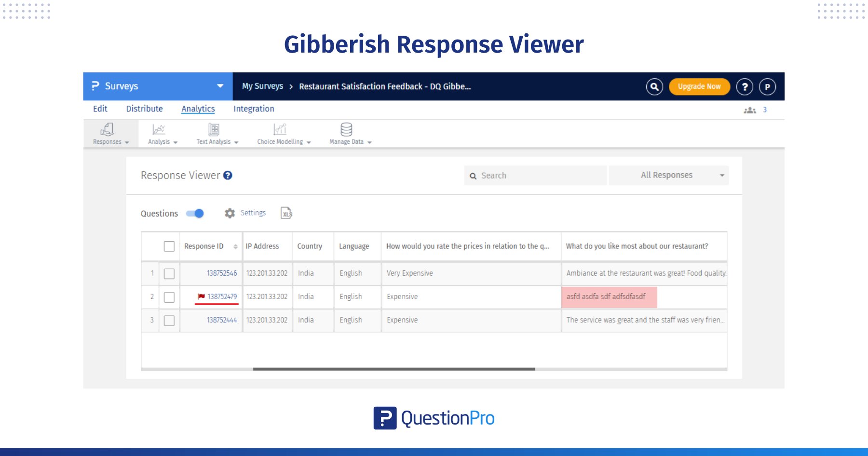Switch to the Integration tab
Image resolution: width=868 pixels, height=456 pixels.
254,109
